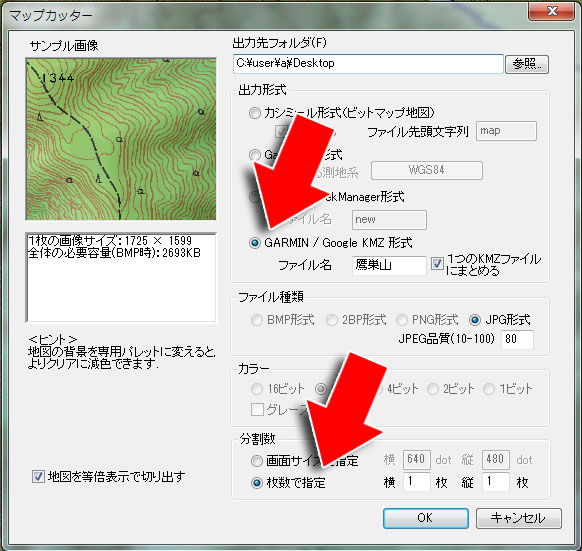This screenshot has height=551, width=582.
Task: Click the 縦 枚 count field
Action: (496, 482)
